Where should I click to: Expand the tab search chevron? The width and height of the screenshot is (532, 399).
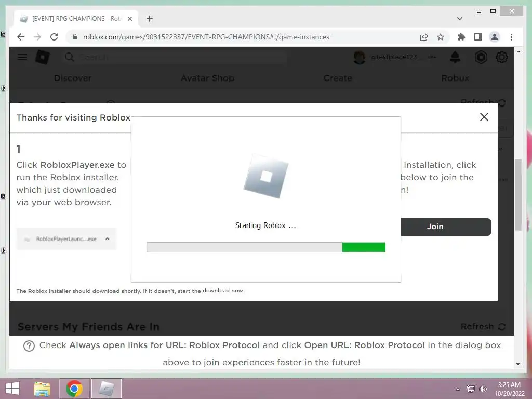tap(460, 19)
